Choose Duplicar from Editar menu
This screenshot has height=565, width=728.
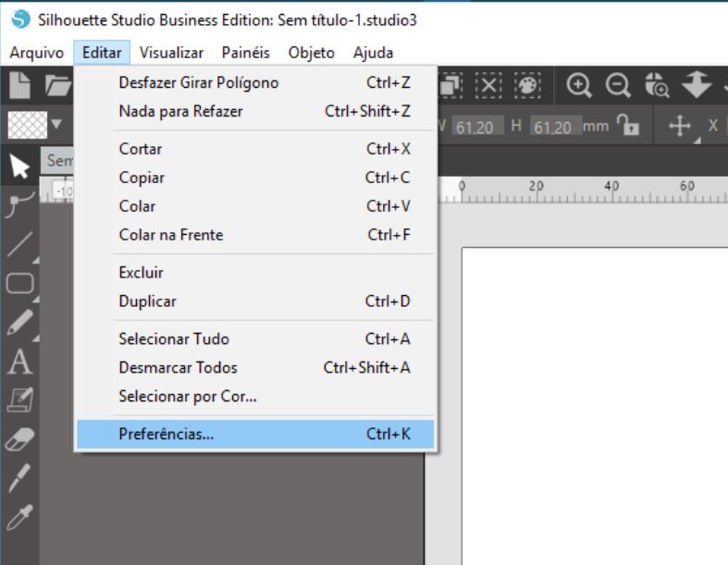pyautogui.click(x=255, y=301)
